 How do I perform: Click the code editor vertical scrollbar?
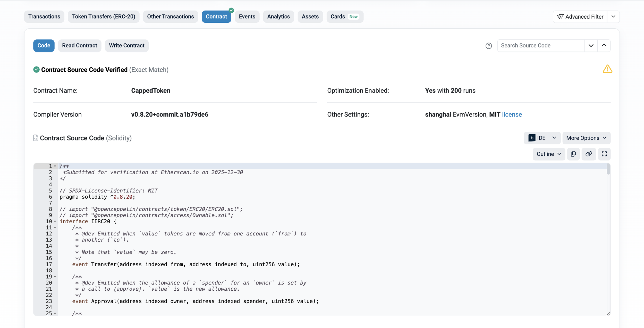608,169
